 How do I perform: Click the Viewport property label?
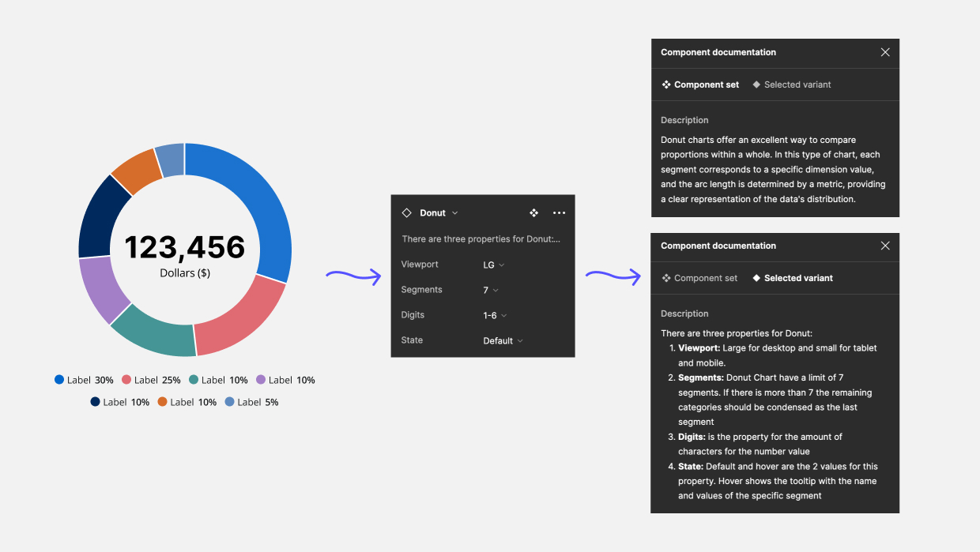420,265
